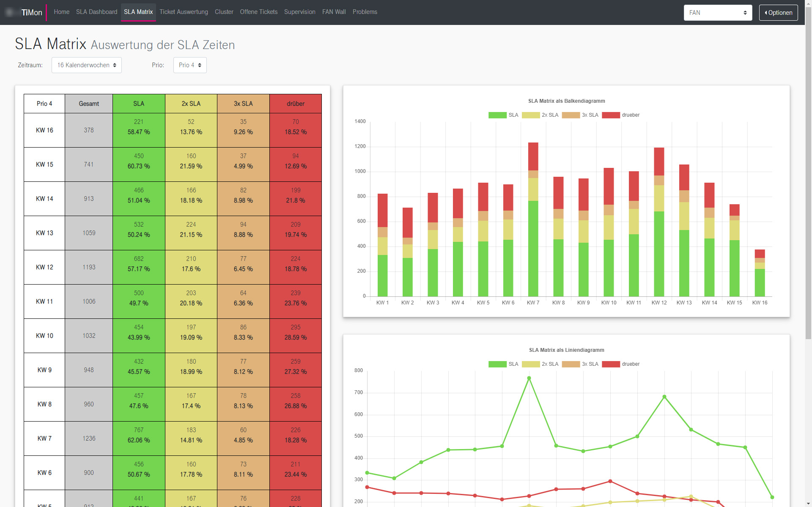
Task: Toggle SLA series in line chart legend
Action: point(503,364)
